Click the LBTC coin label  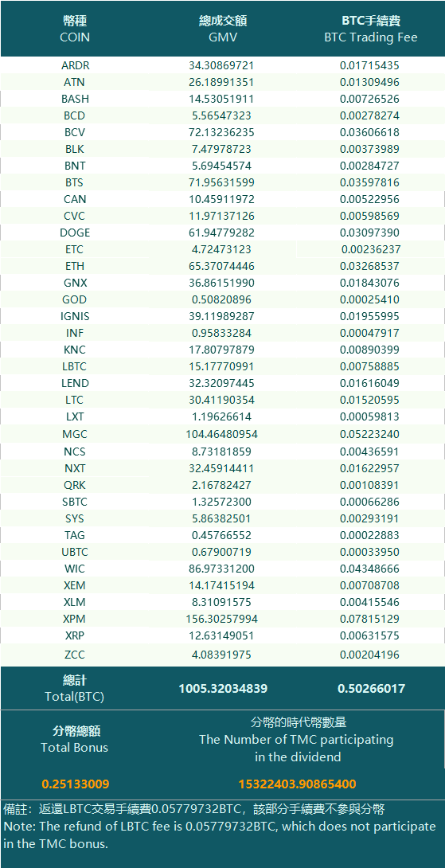[x=75, y=366]
